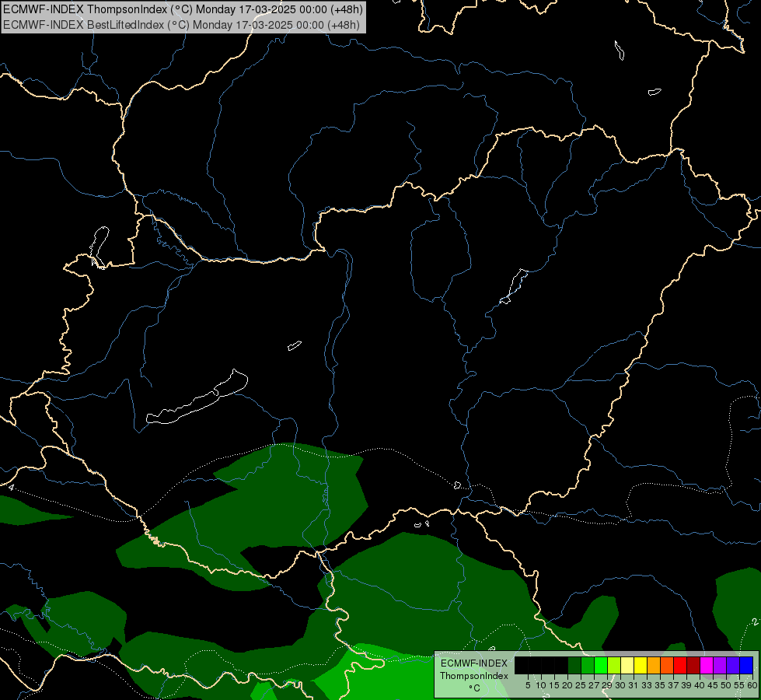Click the yellow 31–33 legend swatch
The image size is (761, 700).
[x=641, y=665]
